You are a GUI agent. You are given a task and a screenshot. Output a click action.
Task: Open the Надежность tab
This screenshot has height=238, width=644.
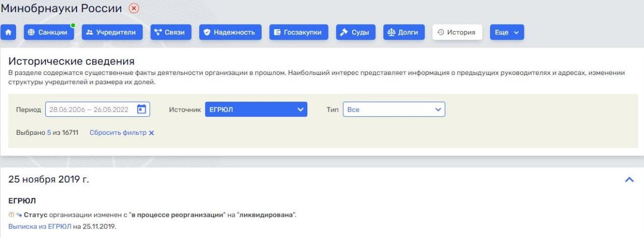point(230,32)
